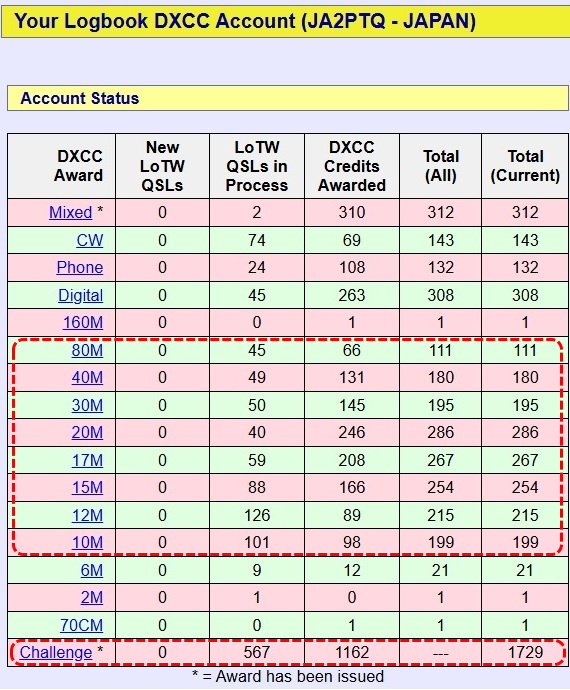Click the CW in-process value 74

point(257,240)
